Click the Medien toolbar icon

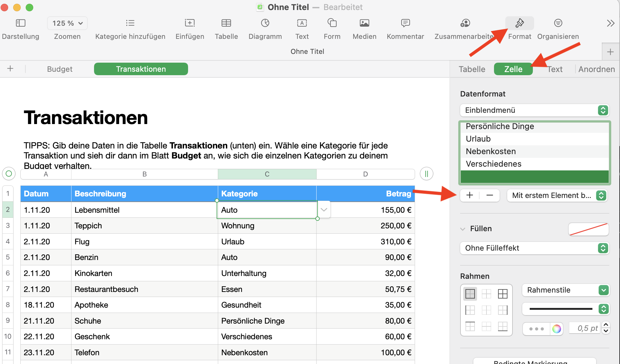point(364,23)
